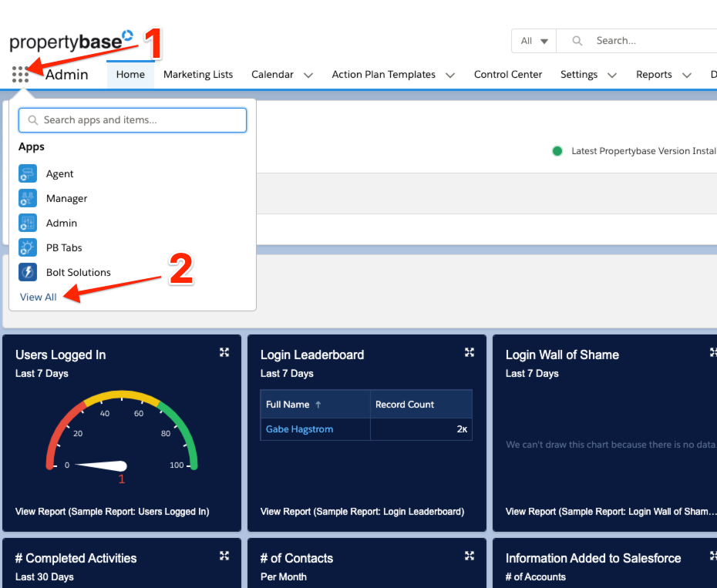The image size is (717, 588).
Task: Select the Admin app icon in launcher
Action: click(28, 223)
